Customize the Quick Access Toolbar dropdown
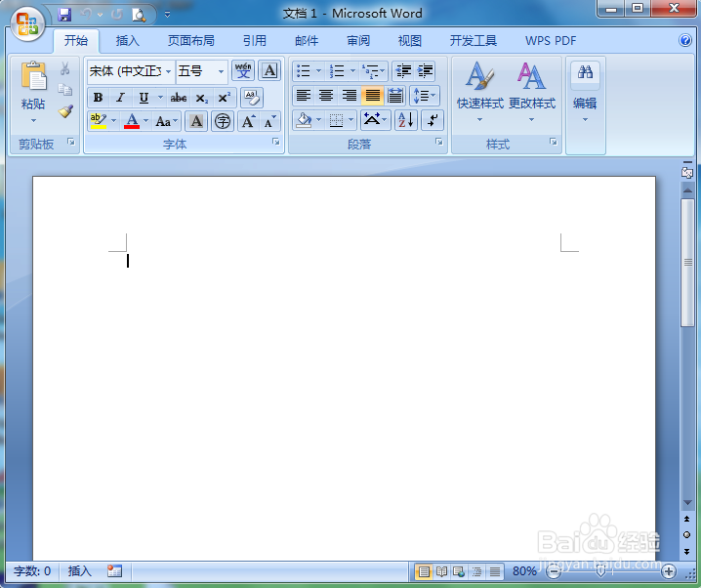This screenshot has width=701, height=588. [167, 15]
